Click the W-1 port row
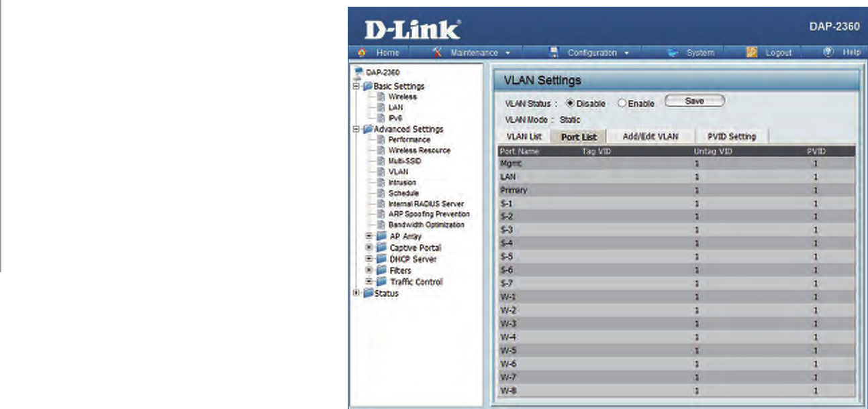The width and height of the screenshot is (868, 409). 677,297
